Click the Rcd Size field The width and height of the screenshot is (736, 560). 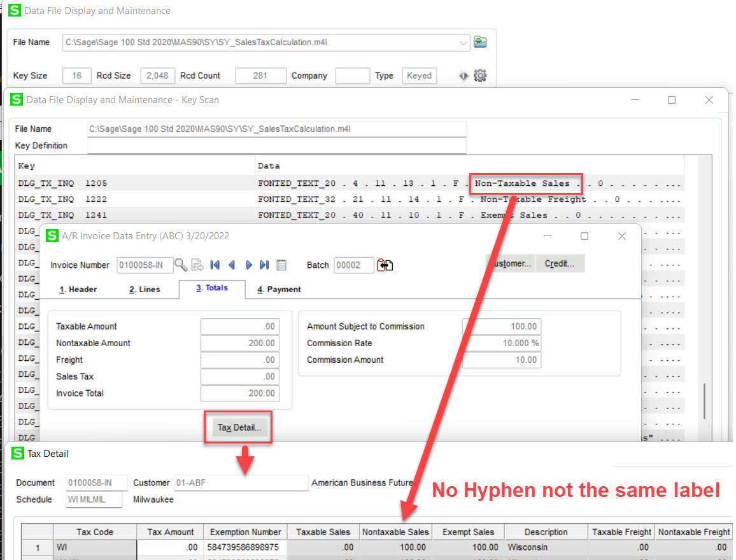coord(157,76)
